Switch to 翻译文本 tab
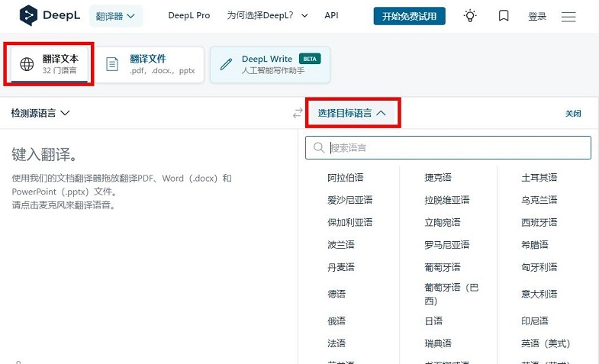The width and height of the screenshot is (599, 364). 50,64
